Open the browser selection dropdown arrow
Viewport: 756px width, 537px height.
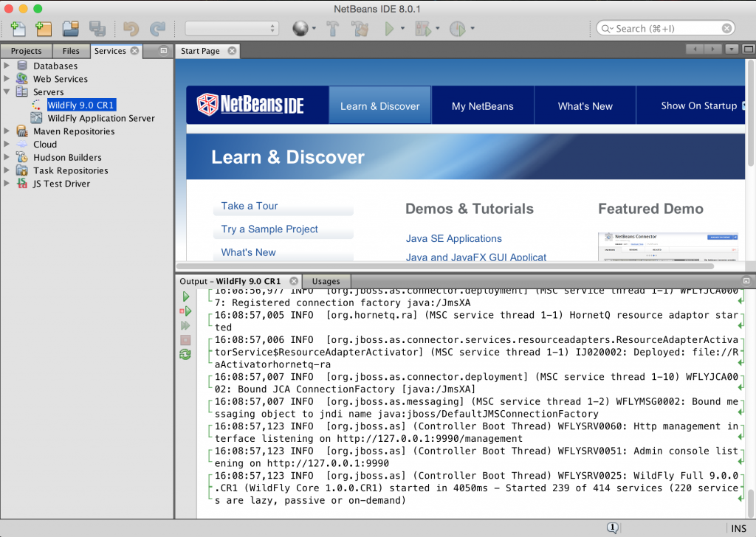pyautogui.click(x=314, y=29)
